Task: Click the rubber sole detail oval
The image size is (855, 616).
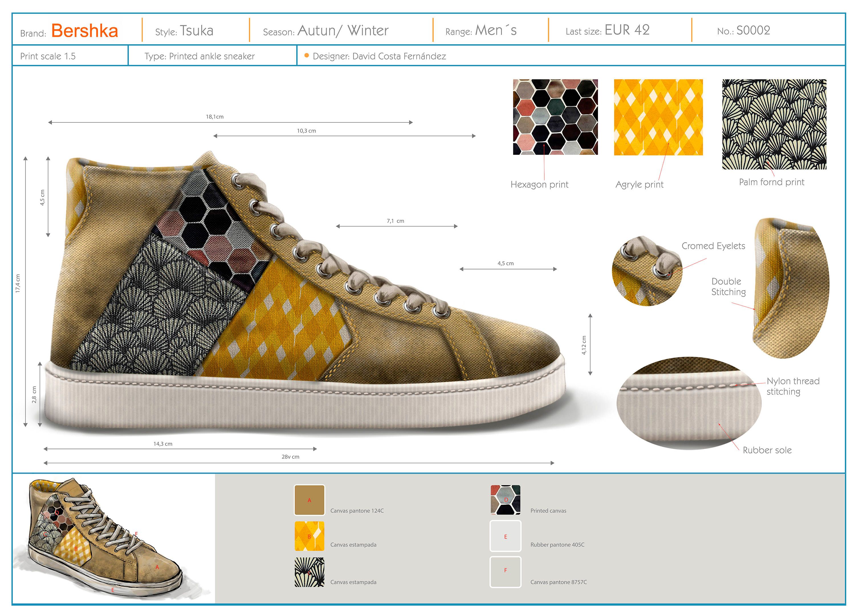Action: [x=689, y=403]
